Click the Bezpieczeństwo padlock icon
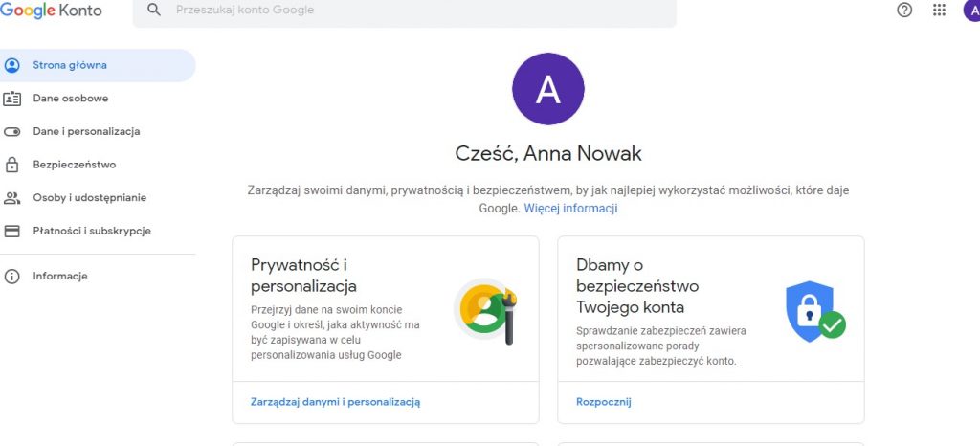Screen dimensions: 980x446 (12, 165)
